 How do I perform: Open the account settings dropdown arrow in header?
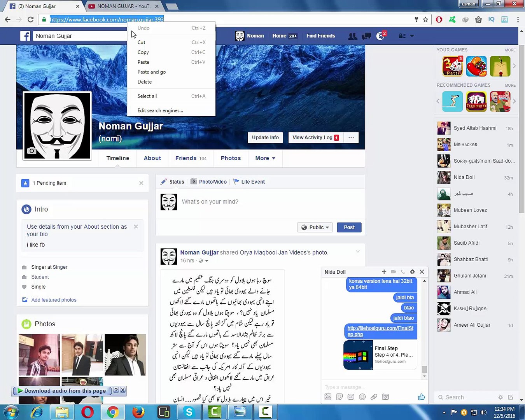[x=412, y=36]
